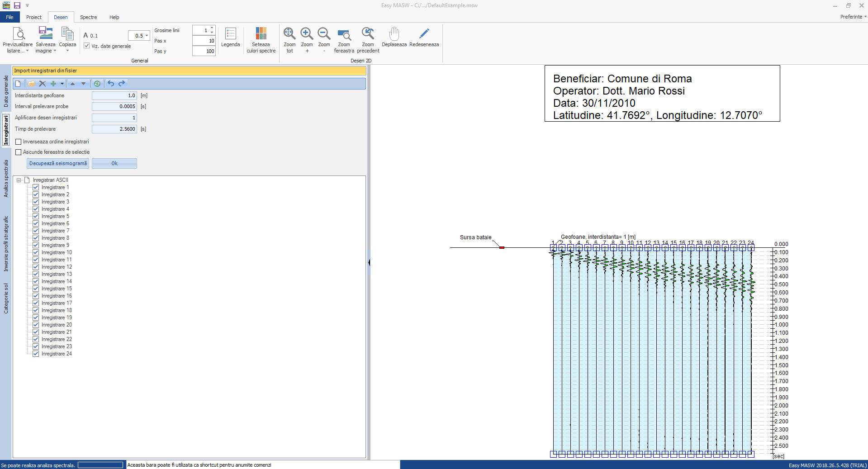Click the green plus add icon
The height and width of the screenshot is (469, 868).
click(x=53, y=84)
